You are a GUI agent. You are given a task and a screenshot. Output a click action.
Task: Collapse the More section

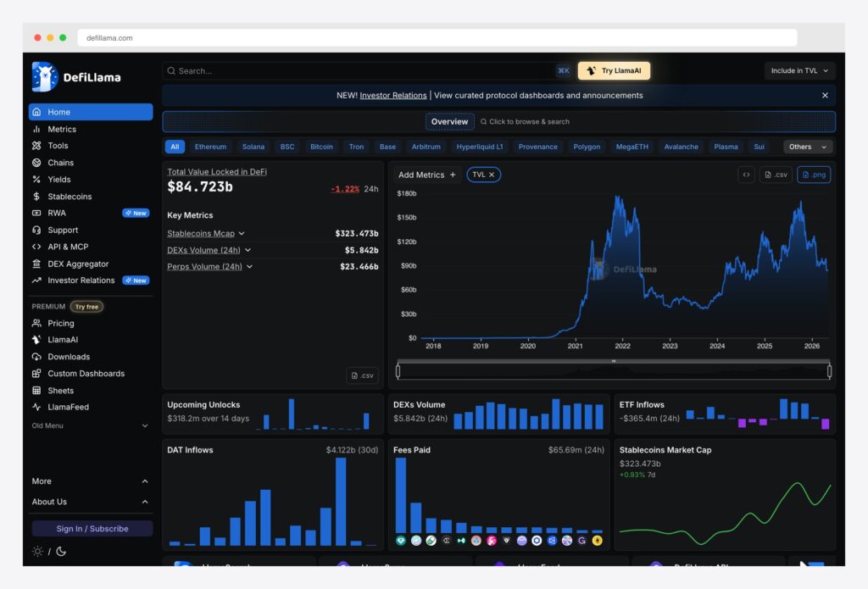click(x=90, y=481)
